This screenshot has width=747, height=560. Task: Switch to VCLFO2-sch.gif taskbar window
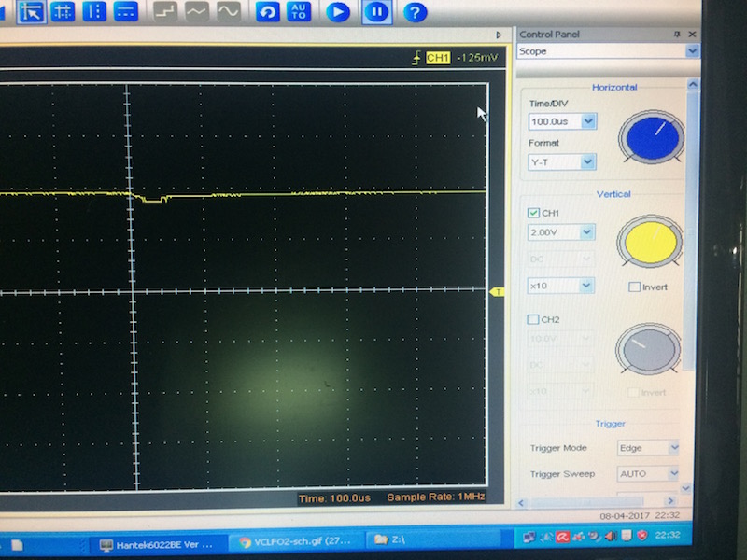pos(292,540)
